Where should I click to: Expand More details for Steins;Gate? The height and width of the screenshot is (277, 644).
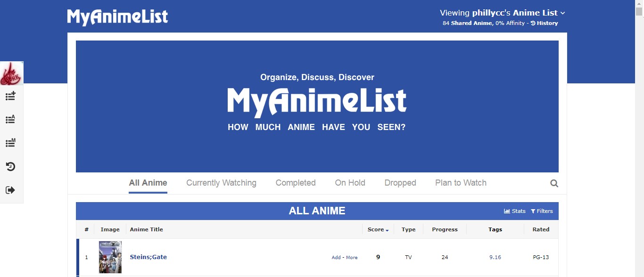(352, 258)
